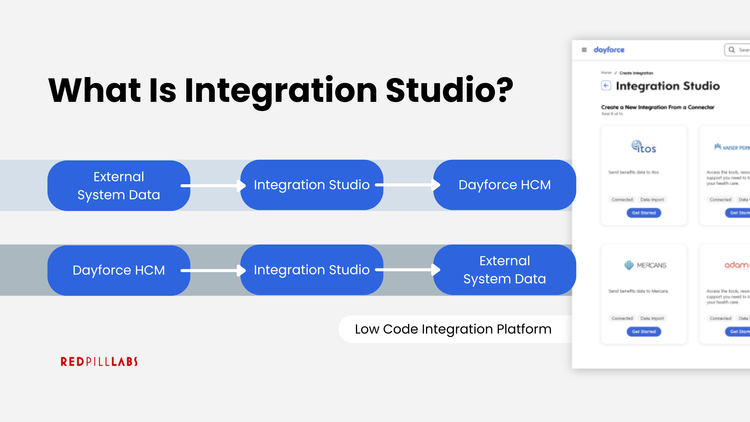
Task: Click the 'Send benefits data to Itos' description
Action: click(x=633, y=172)
